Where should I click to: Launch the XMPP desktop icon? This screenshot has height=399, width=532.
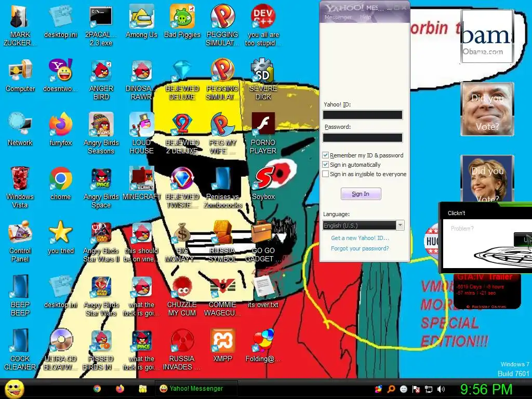tap(222, 345)
